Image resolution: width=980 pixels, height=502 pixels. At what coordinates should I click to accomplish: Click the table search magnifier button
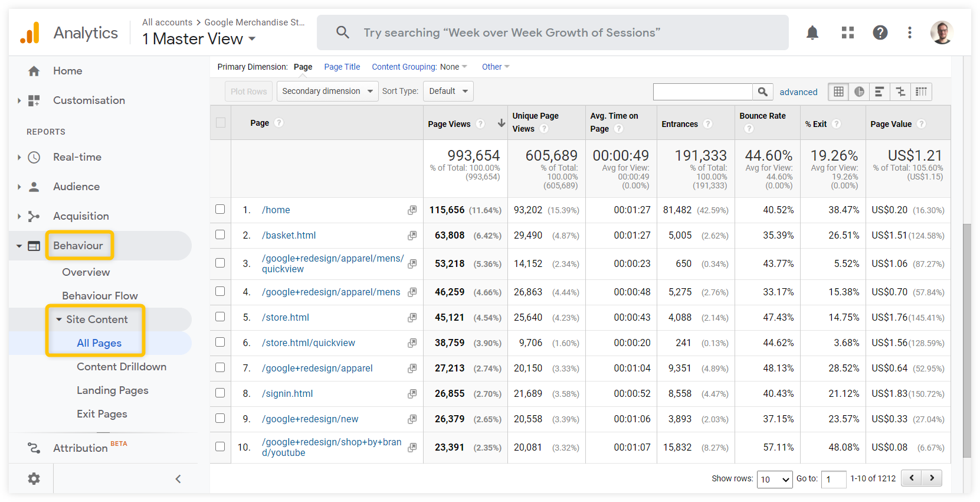762,92
